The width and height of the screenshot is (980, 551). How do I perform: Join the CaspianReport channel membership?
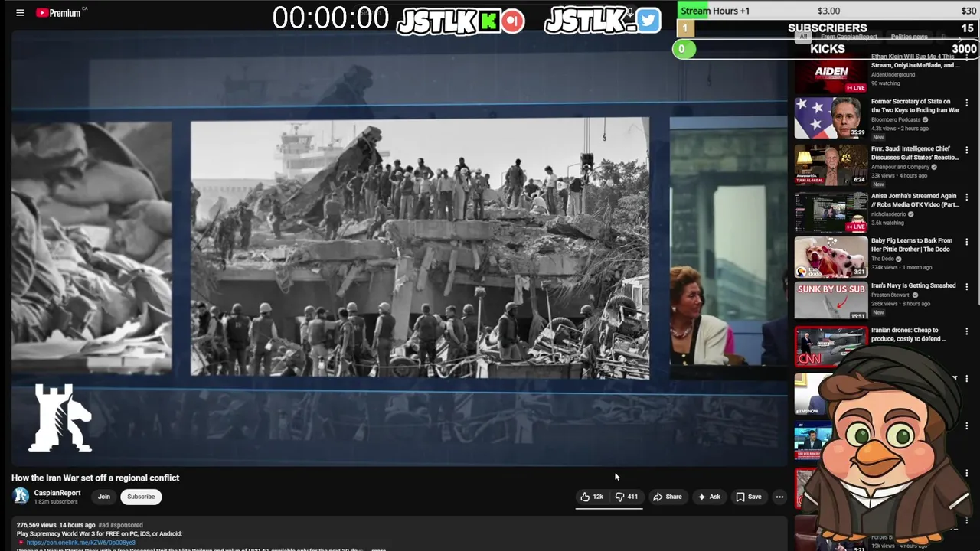click(104, 497)
